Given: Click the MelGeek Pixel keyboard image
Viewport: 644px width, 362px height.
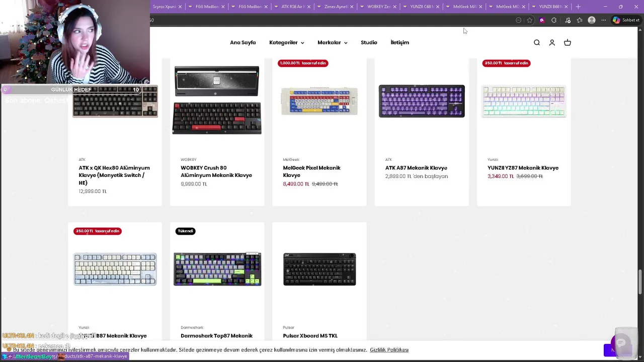Looking at the screenshot, I should (319, 101).
